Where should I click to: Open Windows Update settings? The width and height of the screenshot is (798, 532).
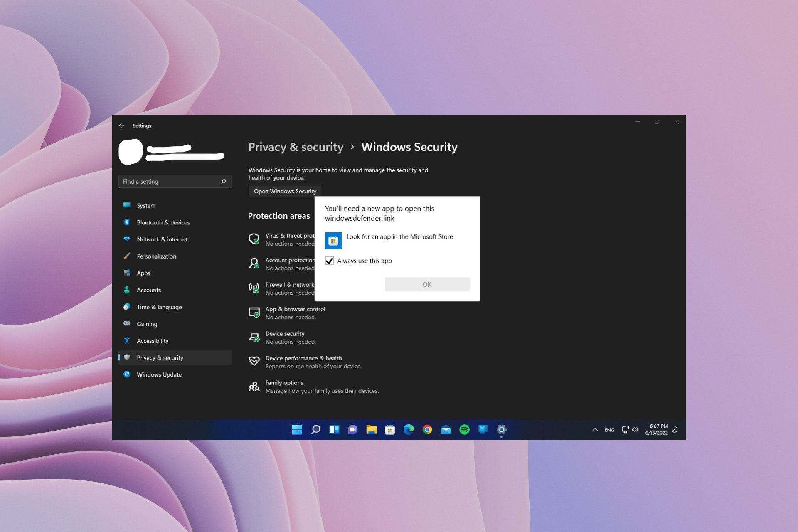click(175, 374)
